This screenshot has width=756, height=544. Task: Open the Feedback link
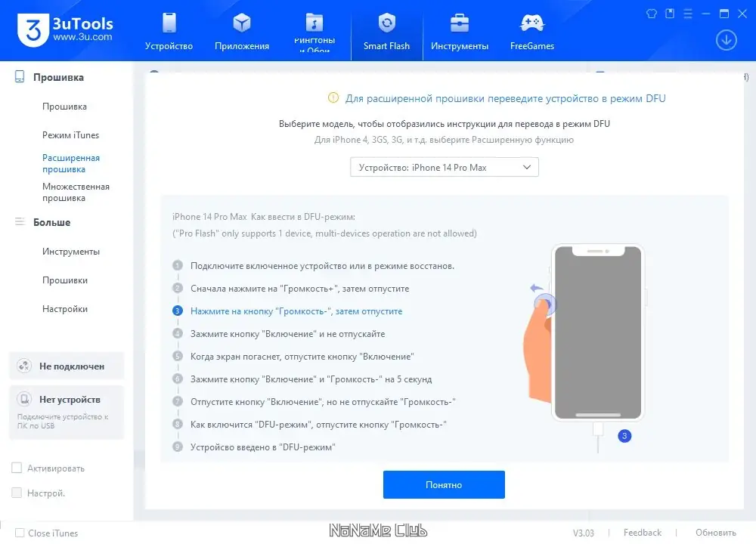click(x=642, y=533)
